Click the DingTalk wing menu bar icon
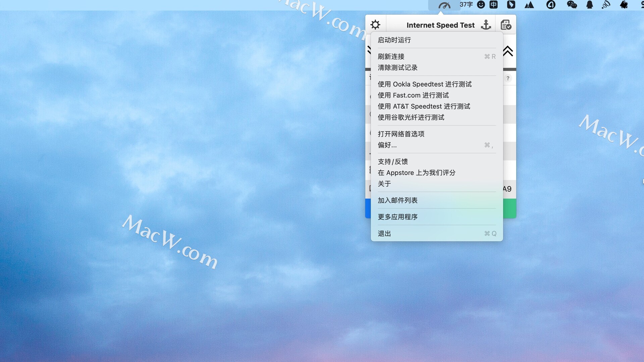The width and height of the screenshot is (644, 362). coord(511,5)
